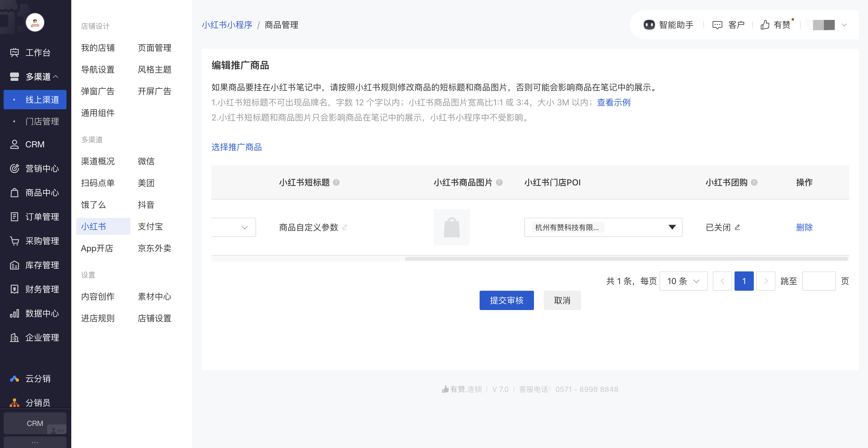Click the edit pencil beside 已关闭

click(x=737, y=227)
